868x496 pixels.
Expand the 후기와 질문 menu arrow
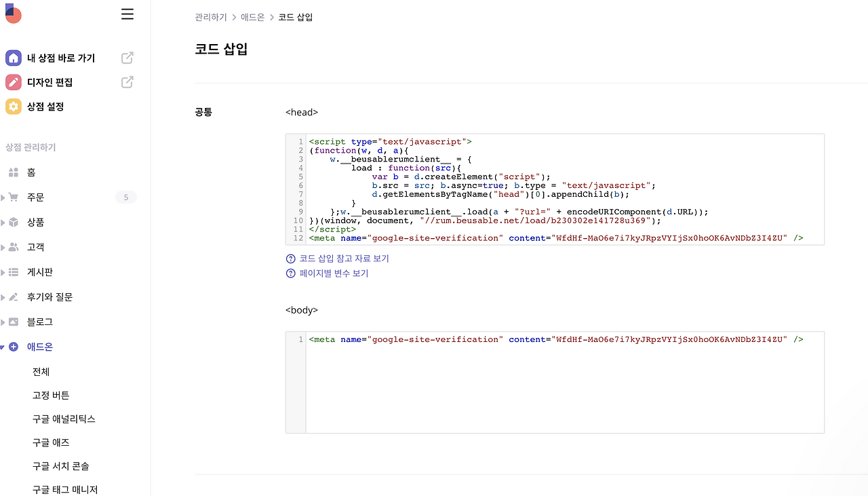click(x=3, y=297)
